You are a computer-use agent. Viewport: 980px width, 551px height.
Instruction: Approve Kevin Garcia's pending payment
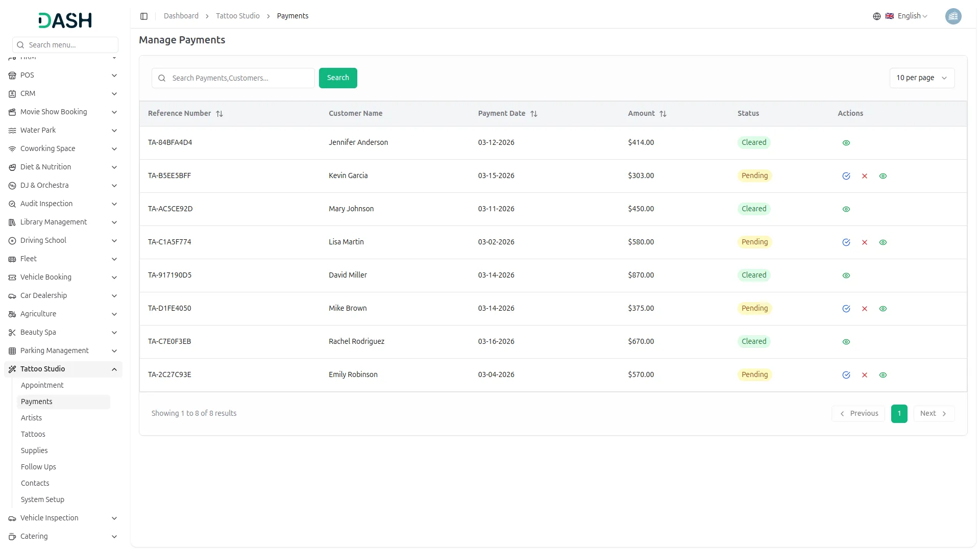(846, 176)
